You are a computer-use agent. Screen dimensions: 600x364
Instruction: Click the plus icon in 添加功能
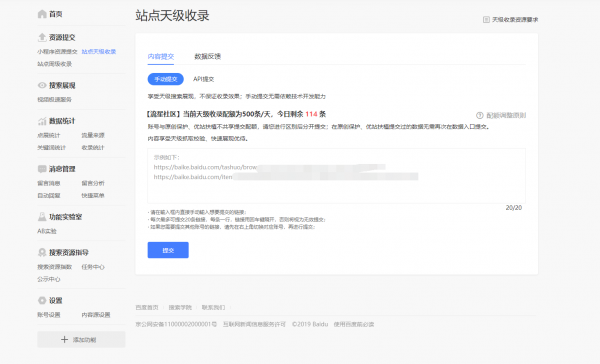pos(64,340)
